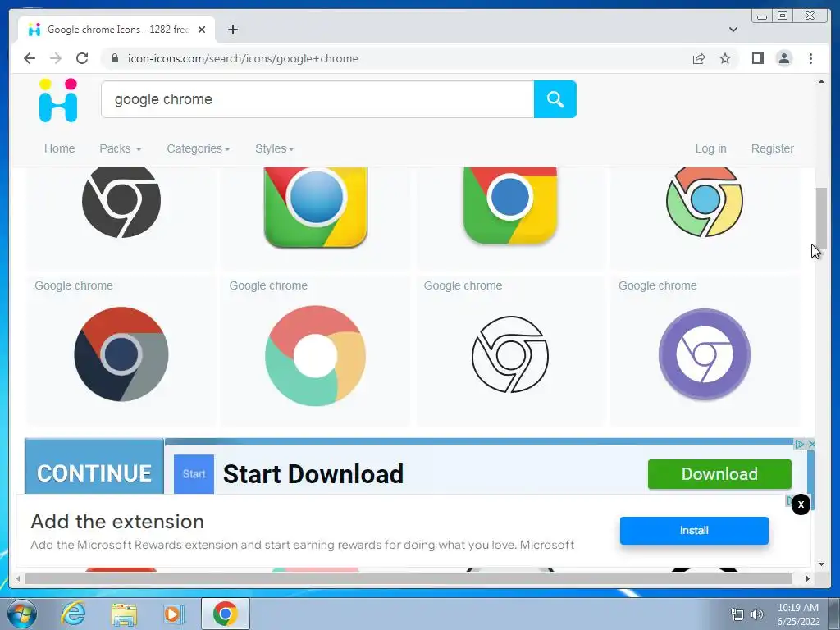Open the Chrome profile avatar
This screenshot has height=630, width=840.
[x=783, y=58]
